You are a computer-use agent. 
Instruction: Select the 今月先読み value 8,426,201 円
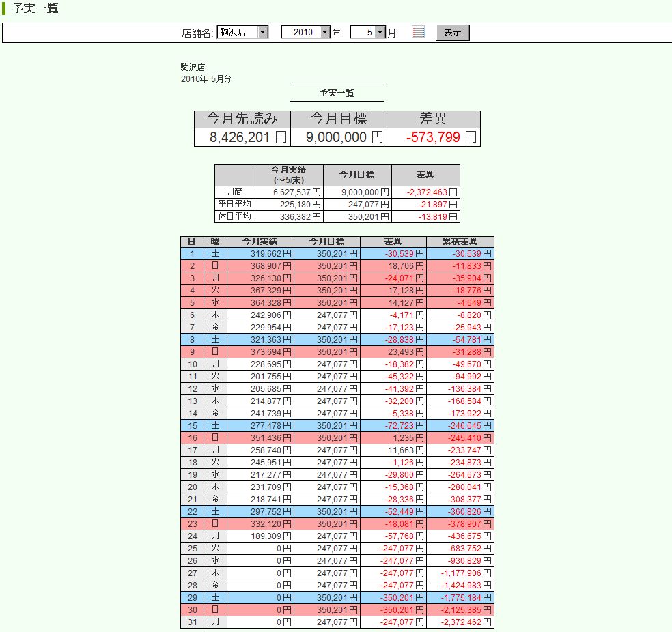pos(242,137)
